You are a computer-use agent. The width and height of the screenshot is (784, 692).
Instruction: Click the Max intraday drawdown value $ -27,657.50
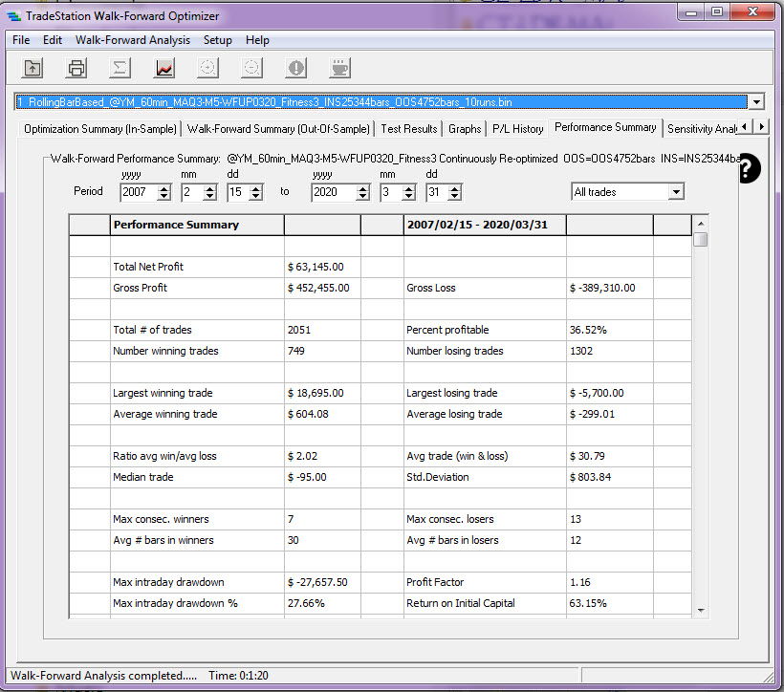pos(317,582)
